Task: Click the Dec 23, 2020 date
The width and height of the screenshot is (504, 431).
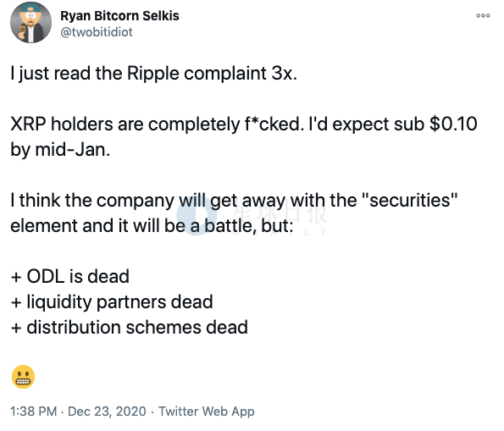Action: coord(107,412)
